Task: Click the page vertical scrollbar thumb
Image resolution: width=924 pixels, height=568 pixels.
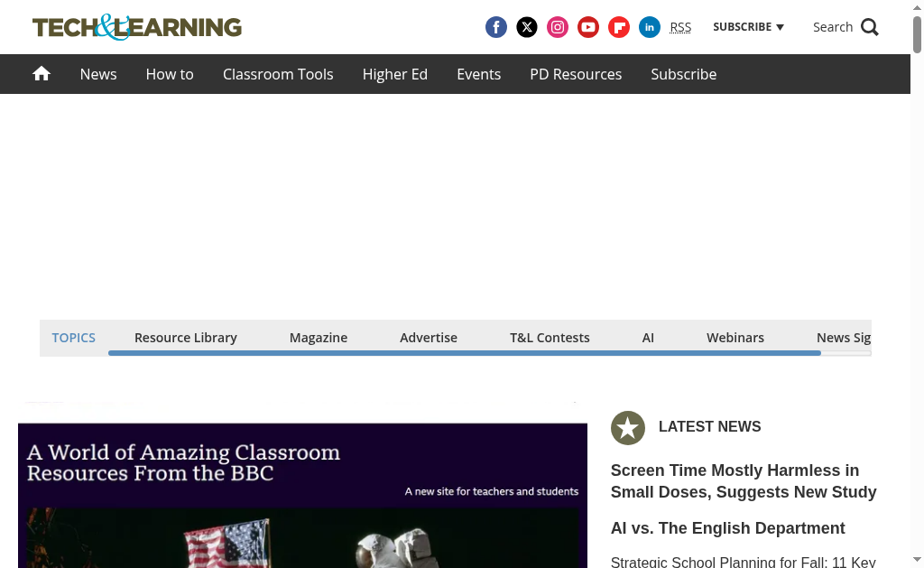Action: (917, 35)
